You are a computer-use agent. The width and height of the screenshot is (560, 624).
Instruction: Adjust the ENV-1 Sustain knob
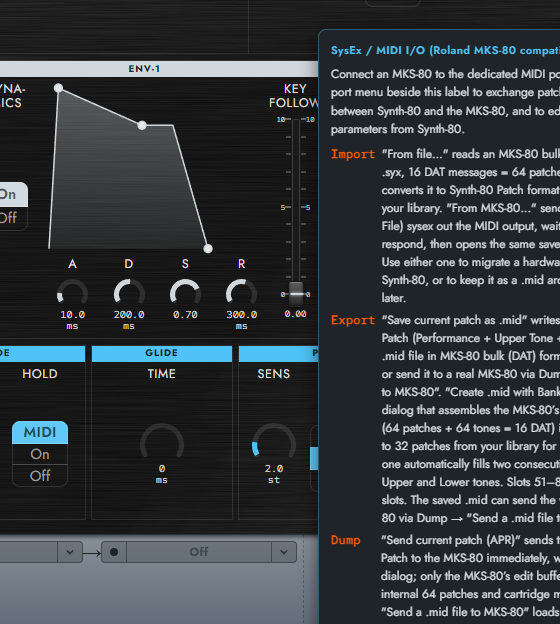(185, 293)
